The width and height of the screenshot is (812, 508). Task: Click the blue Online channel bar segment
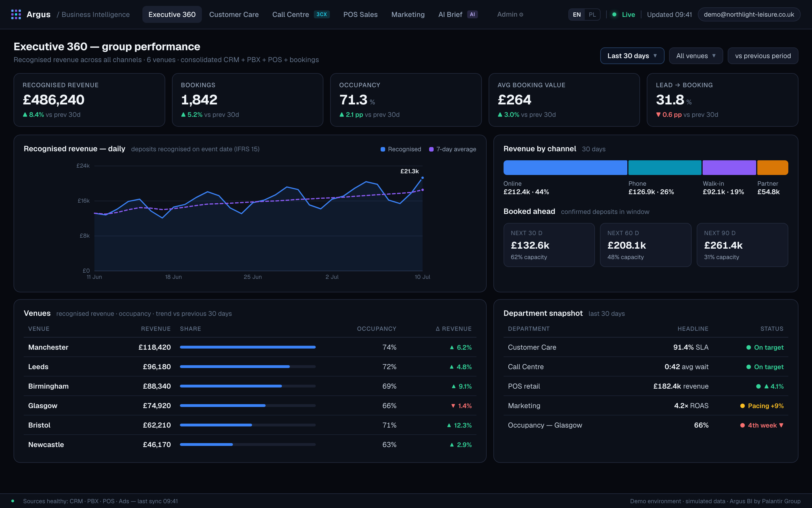565,168
